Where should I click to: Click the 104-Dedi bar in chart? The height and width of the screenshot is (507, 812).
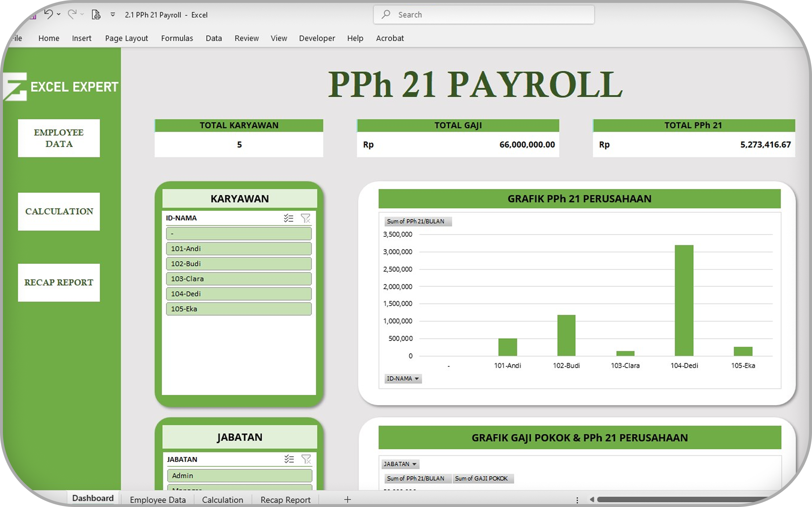(684, 301)
